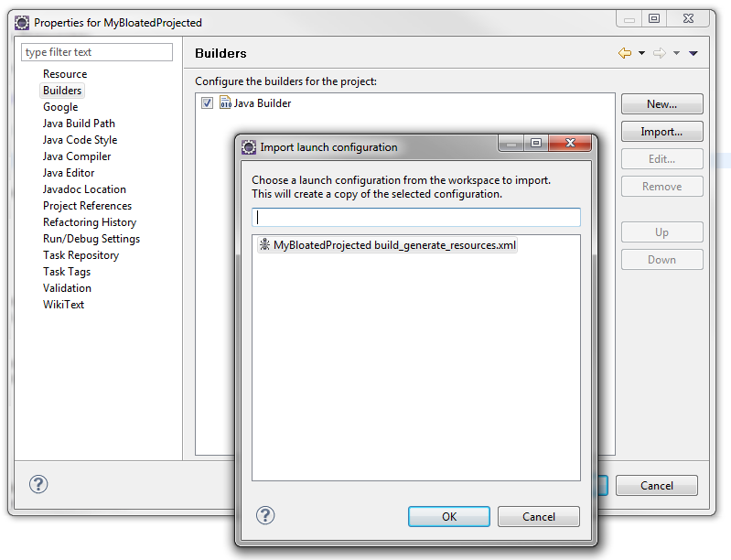Open the forward history dropdown arrow
The image size is (731, 560).
676,53
